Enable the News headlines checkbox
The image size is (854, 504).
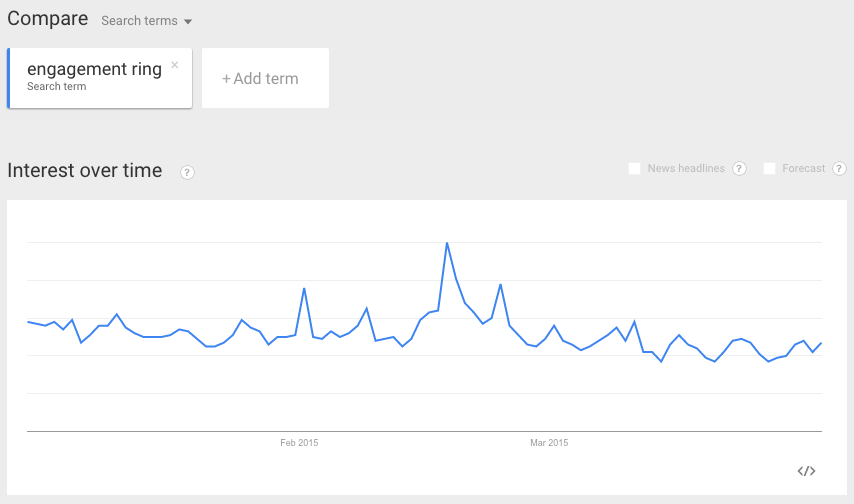tap(634, 168)
